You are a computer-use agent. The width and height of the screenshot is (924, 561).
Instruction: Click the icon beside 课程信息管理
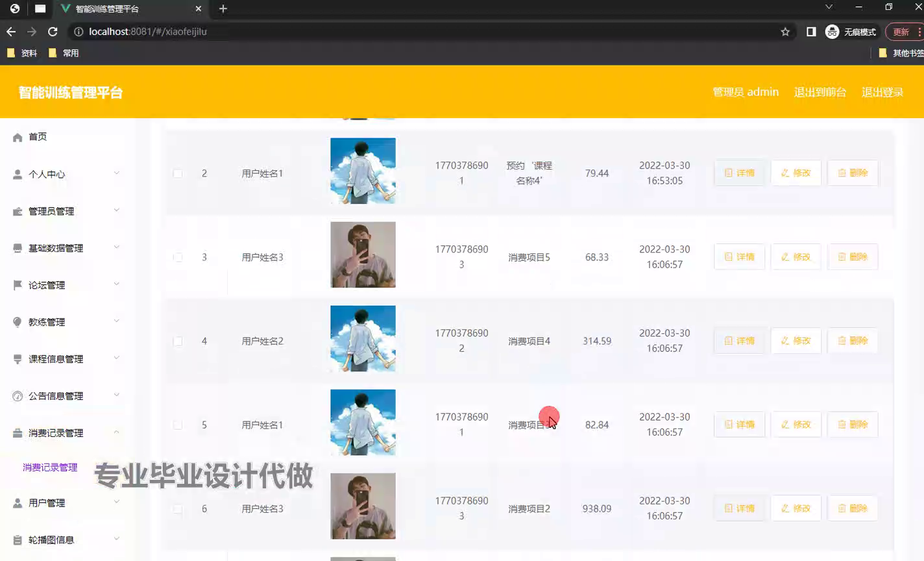point(18,359)
